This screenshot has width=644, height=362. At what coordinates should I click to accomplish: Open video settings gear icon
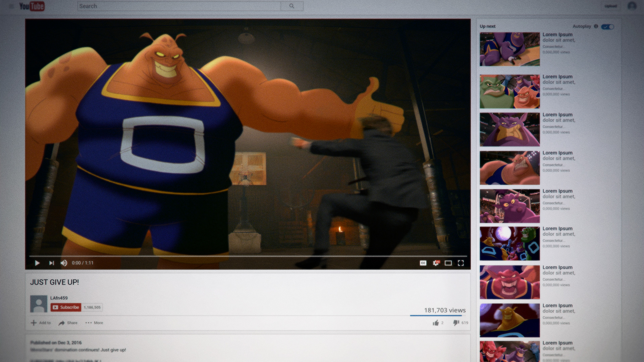tap(436, 263)
